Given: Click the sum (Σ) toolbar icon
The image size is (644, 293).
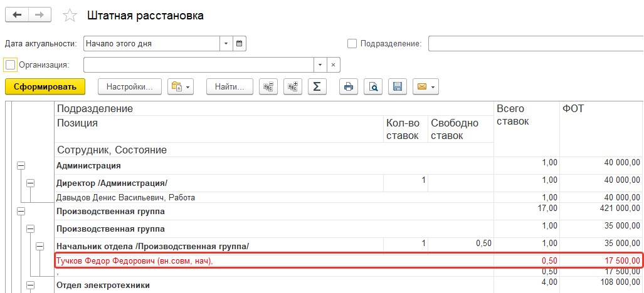Looking at the screenshot, I should click(x=317, y=87).
